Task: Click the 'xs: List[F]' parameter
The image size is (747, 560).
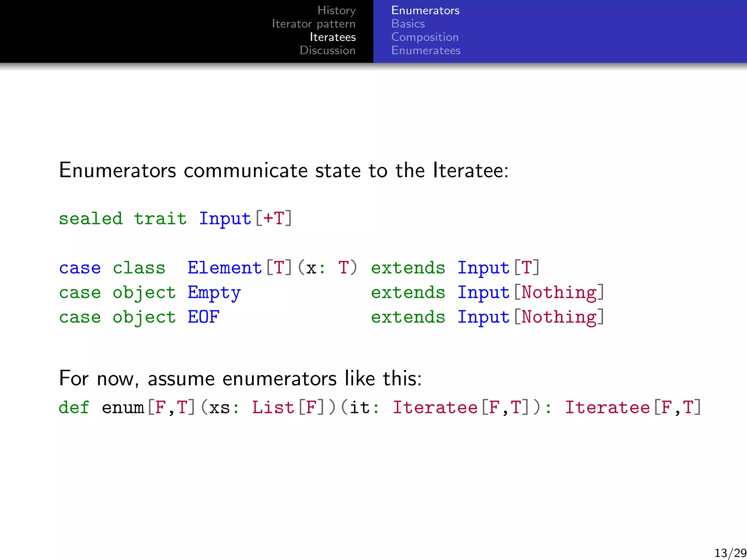Action: (x=267, y=408)
